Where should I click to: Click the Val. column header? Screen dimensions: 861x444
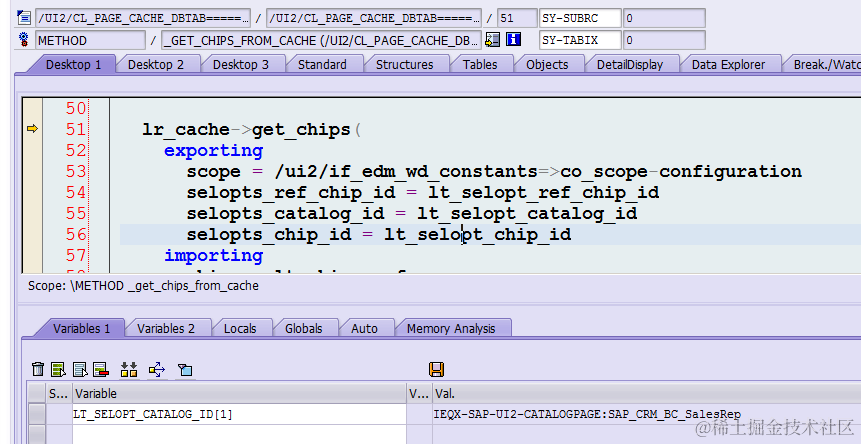tap(647, 394)
